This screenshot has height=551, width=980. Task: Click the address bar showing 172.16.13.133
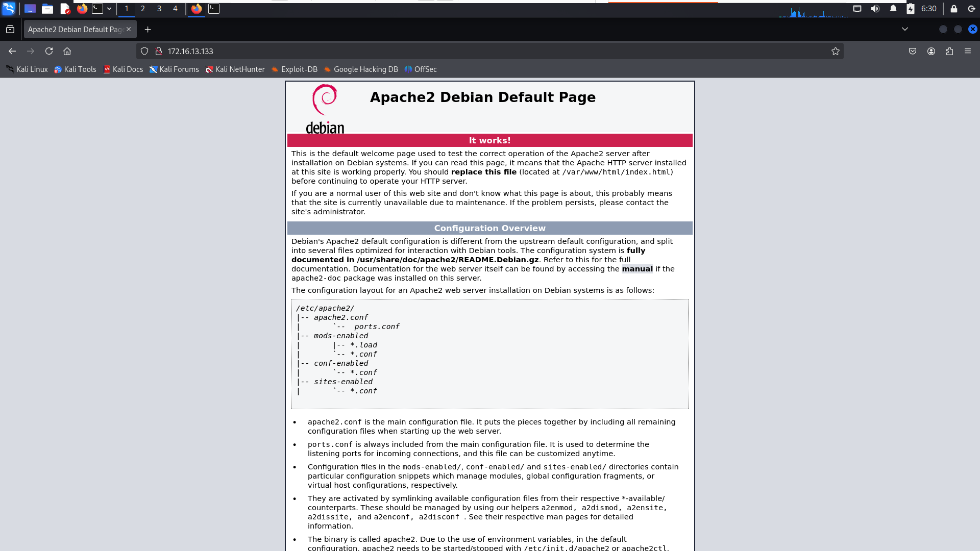coord(490,51)
